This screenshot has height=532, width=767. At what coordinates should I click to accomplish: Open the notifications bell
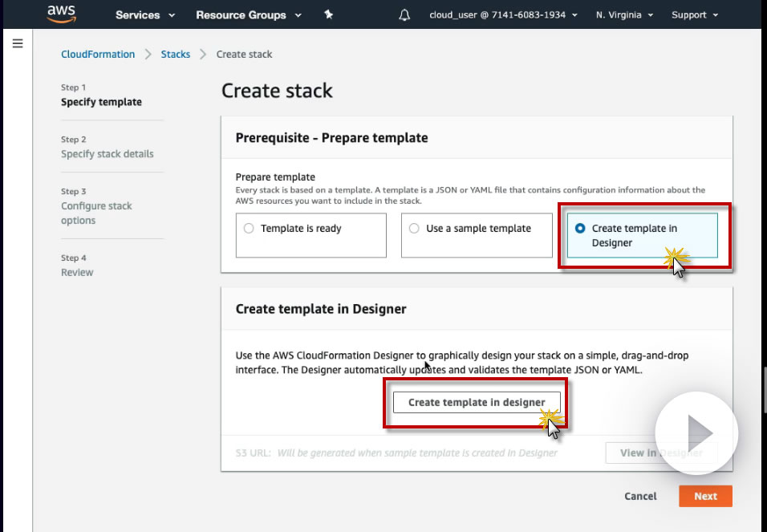pos(404,14)
